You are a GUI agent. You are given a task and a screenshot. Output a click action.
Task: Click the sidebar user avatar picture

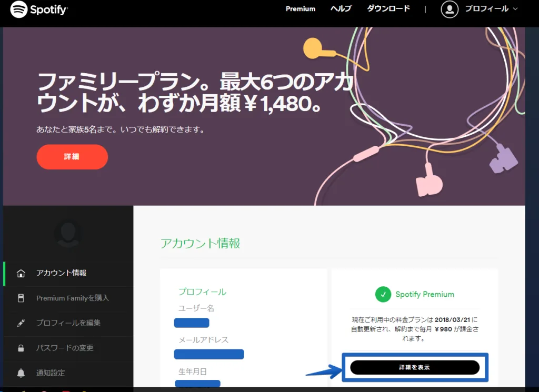tap(68, 234)
